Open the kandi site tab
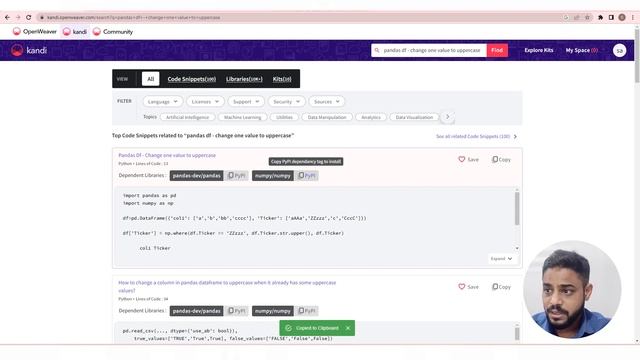This screenshot has width=640, height=360. pyautogui.click(x=75, y=32)
